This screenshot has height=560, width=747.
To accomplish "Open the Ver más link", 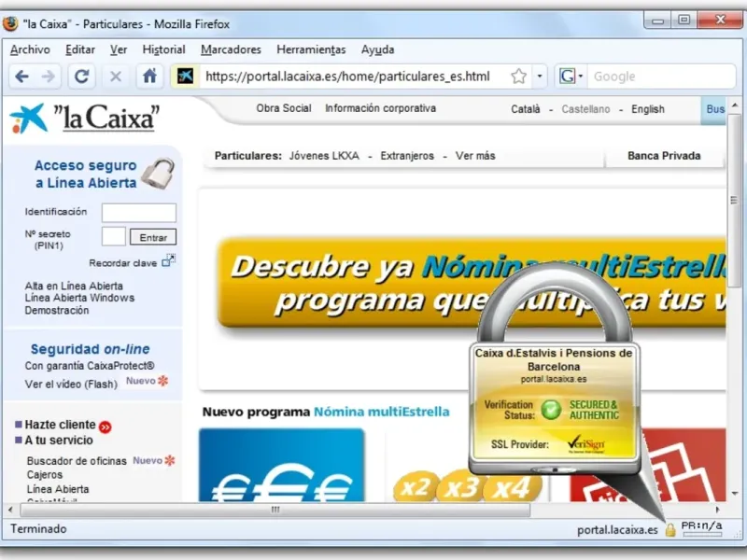I will pyautogui.click(x=475, y=156).
